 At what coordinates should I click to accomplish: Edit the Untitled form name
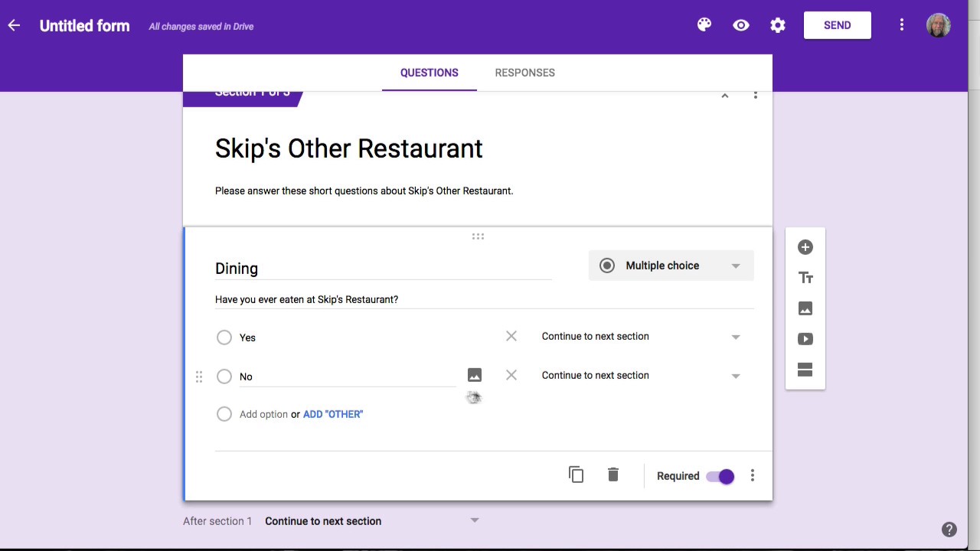85,26
